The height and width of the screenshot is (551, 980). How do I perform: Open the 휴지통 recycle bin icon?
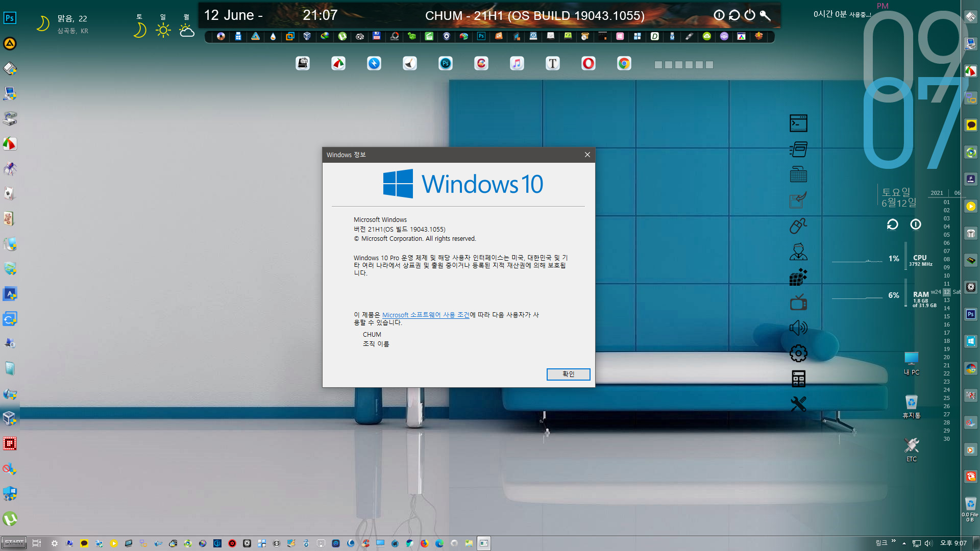point(911,407)
